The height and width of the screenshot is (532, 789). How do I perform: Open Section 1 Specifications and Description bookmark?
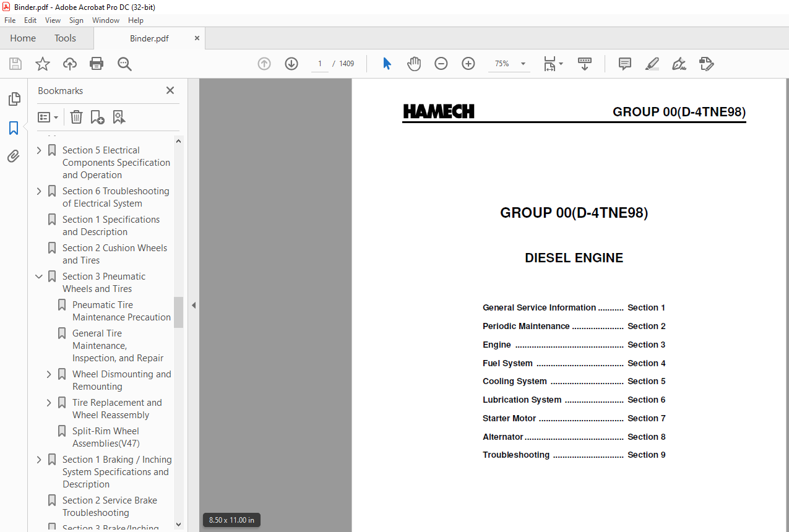pyautogui.click(x=111, y=226)
